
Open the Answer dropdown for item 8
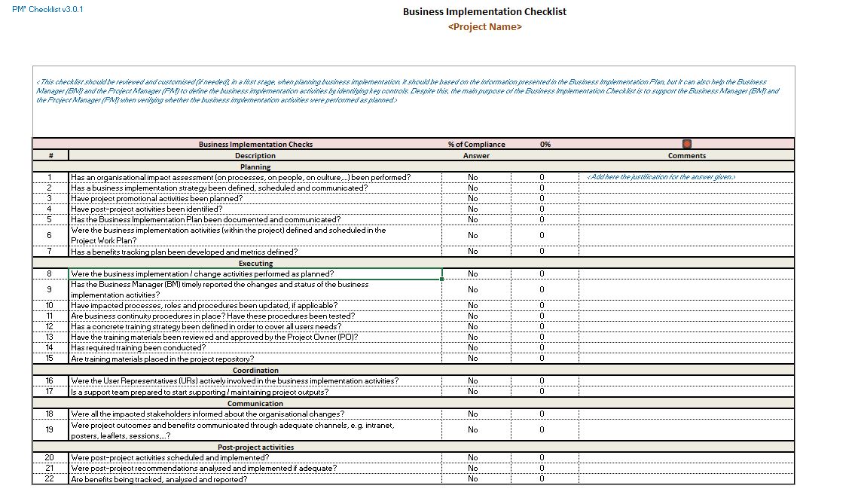click(x=472, y=274)
